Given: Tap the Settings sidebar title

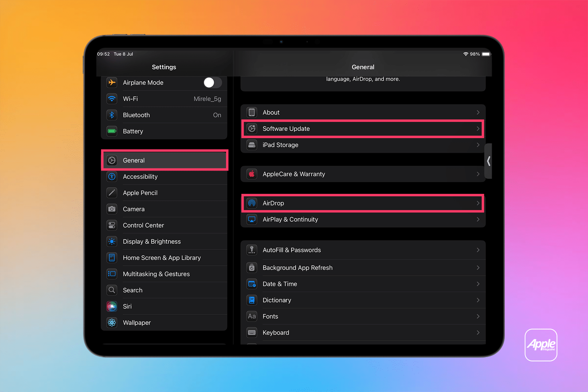Looking at the screenshot, I should (x=164, y=67).
